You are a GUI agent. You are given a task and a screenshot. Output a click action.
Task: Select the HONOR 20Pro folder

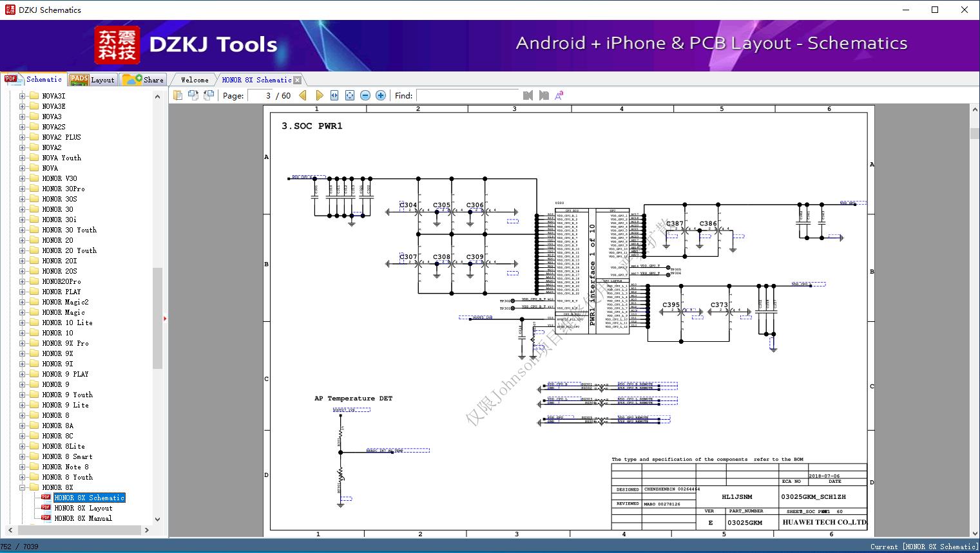(61, 281)
